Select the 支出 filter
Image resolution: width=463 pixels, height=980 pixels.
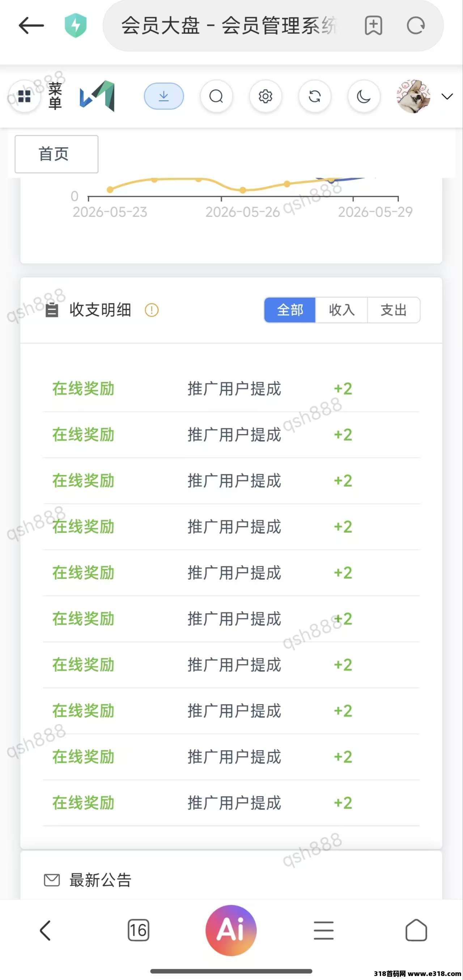[394, 310]
